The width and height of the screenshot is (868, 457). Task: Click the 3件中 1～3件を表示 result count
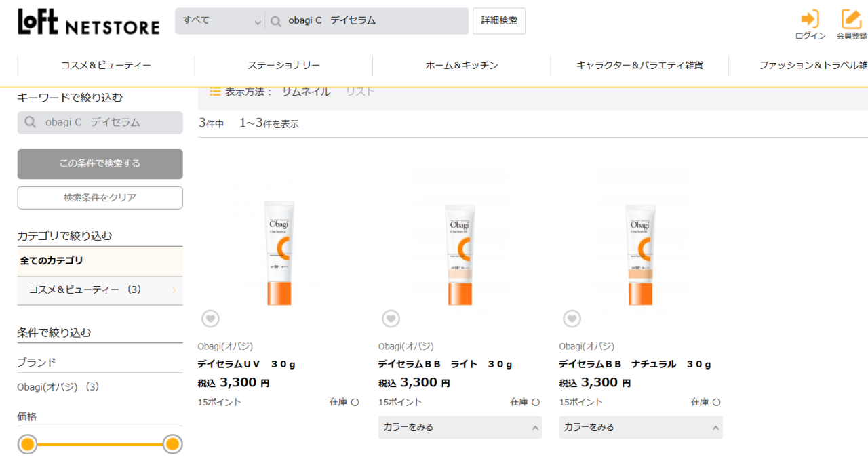tap(249, 123)
